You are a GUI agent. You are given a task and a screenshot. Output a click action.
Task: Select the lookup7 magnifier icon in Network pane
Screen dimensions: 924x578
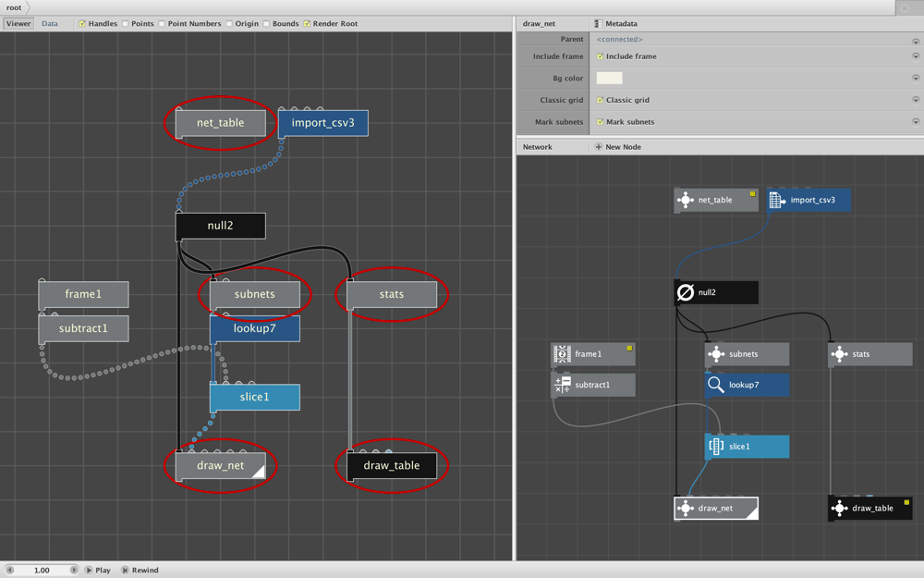[716, 385]
